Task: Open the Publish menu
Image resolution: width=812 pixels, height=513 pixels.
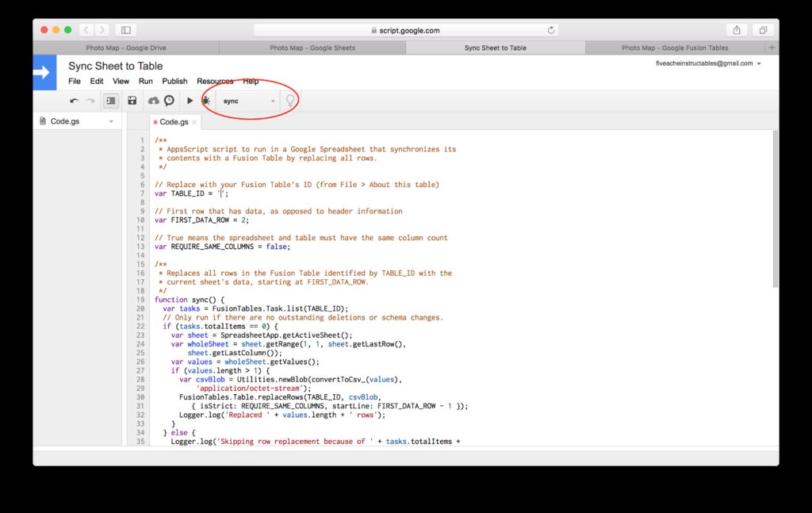Action: click(x=174, y=82)
